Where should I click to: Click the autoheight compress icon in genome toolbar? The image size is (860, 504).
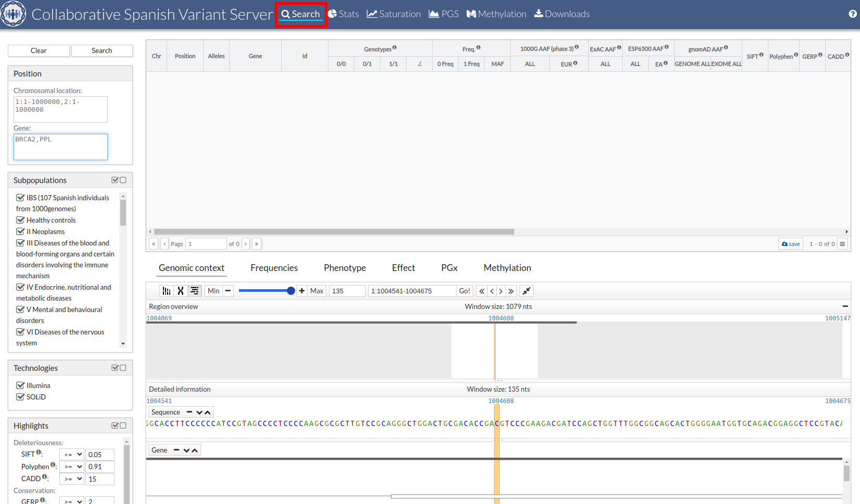click(527, 291)
